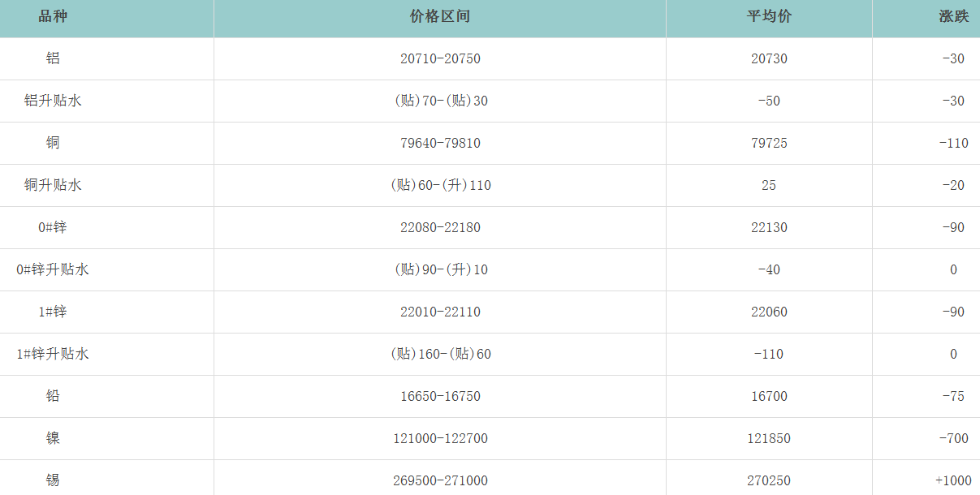Click the 价格区间 column header
Image resolution: width=980 pixels, height=495 pixels.
coord(440,17)
